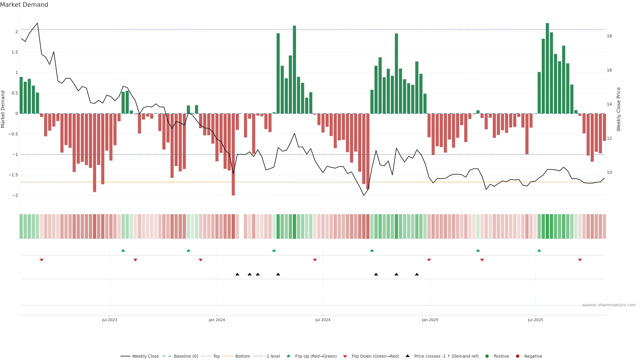Click the Weekly Close Price axis title
The width and height of the screenshot is (644, 362).
coord(619,109)
